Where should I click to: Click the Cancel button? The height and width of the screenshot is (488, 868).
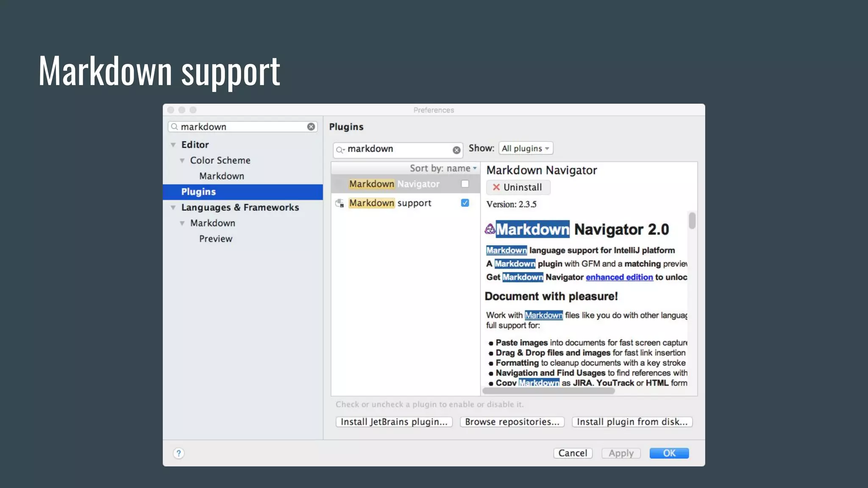pos(573,453)
